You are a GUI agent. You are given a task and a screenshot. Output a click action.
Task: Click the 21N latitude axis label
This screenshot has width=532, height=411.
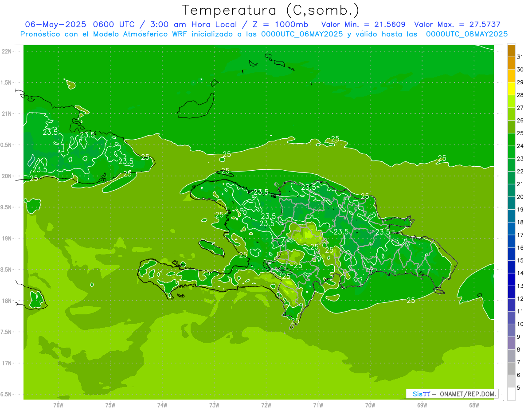pos(8,114)
